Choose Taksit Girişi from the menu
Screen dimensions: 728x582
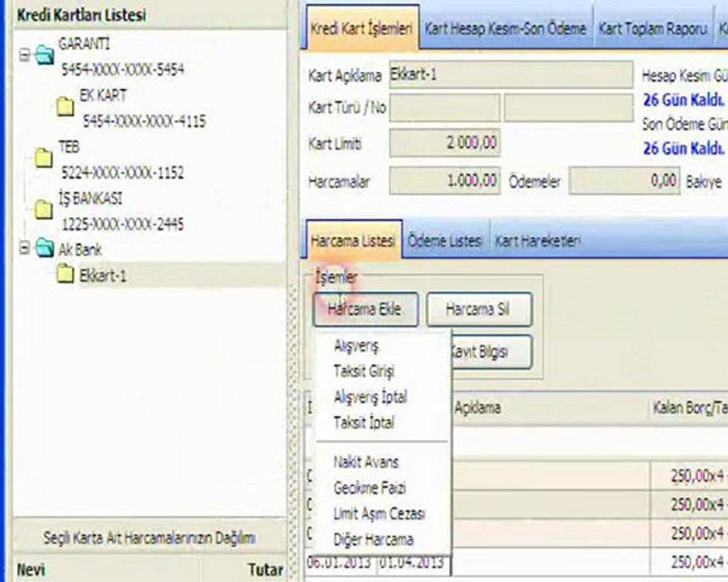click(x=364, y=371)
